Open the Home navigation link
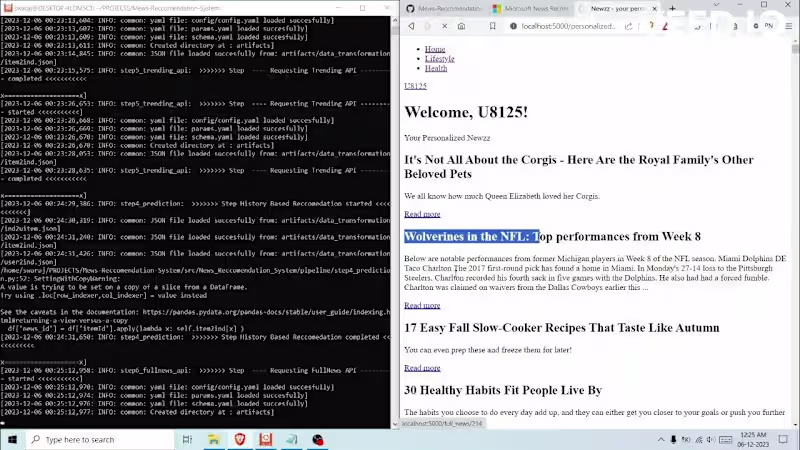Screen dimensions: 800x450 [435, 49]
